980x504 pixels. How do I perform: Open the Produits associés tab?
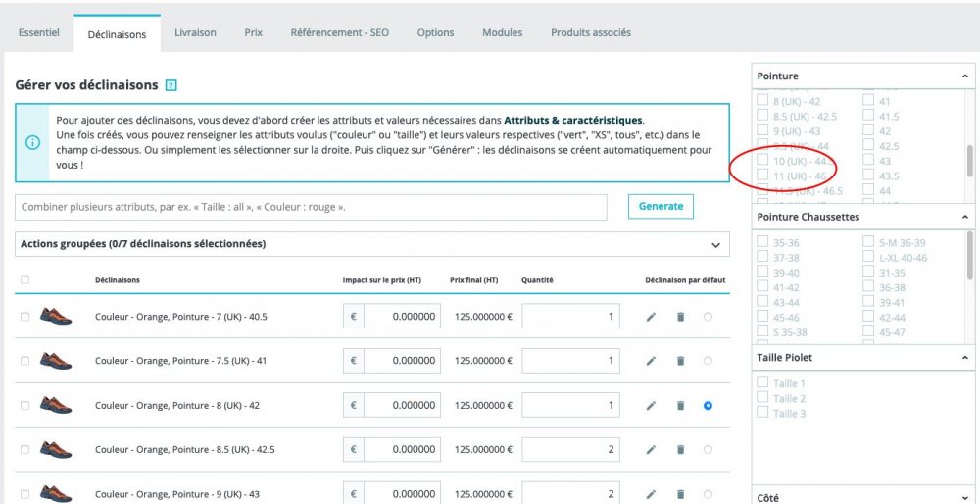pyautogui.click(x=591, y=33)
